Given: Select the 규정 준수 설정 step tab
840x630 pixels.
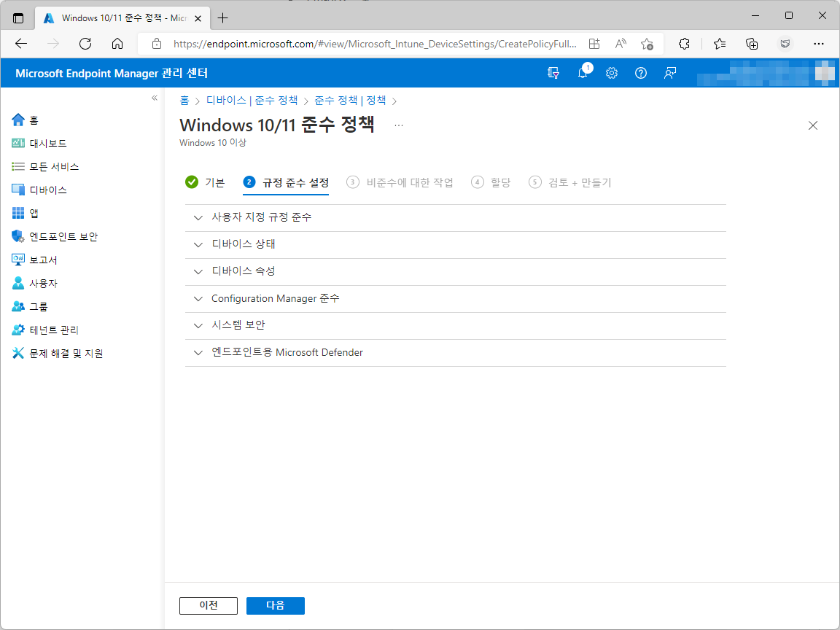Looking at the screenshot, I should pyautogui.click(x=286, y=183).
